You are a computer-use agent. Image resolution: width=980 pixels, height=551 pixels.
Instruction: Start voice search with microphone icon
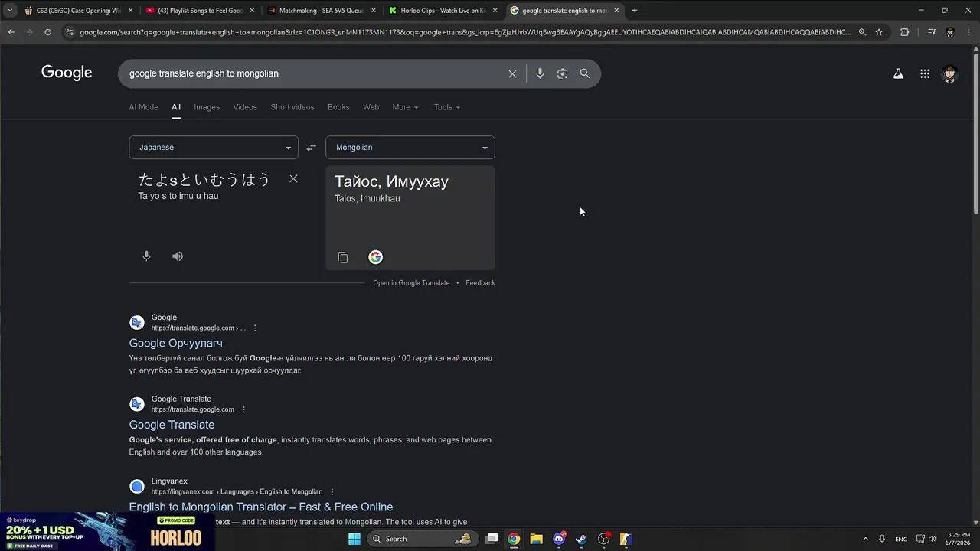540,73
